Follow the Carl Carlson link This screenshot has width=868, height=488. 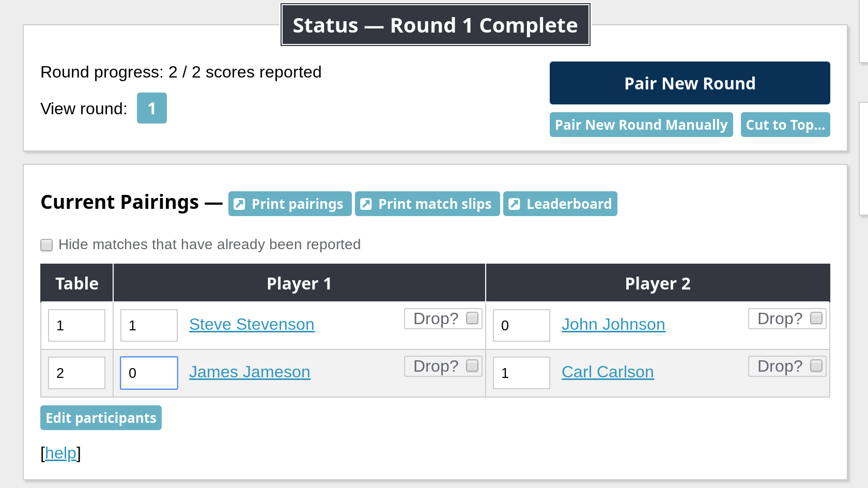[608, 372]
